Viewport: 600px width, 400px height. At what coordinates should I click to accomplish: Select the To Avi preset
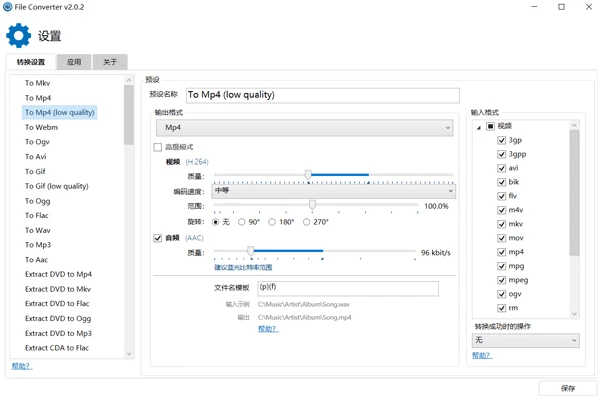(36, 157)
